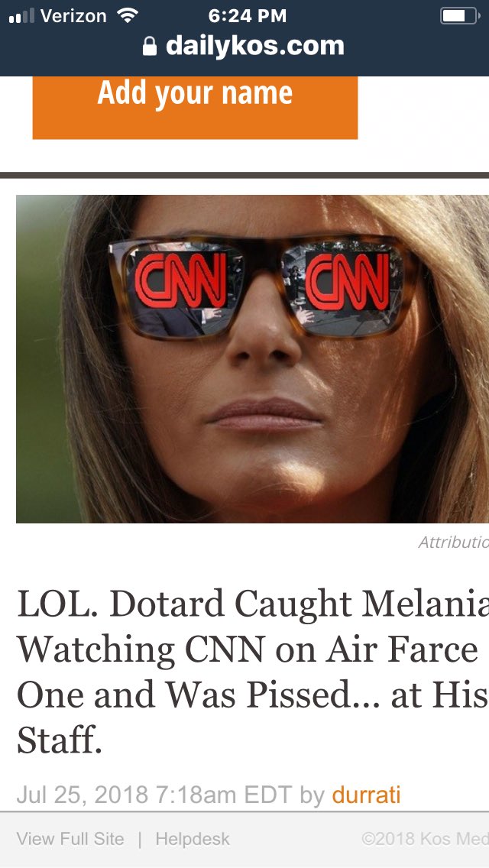Open the LOL. Dotard Caught Melania headline
489x868 pixels.
253,672
